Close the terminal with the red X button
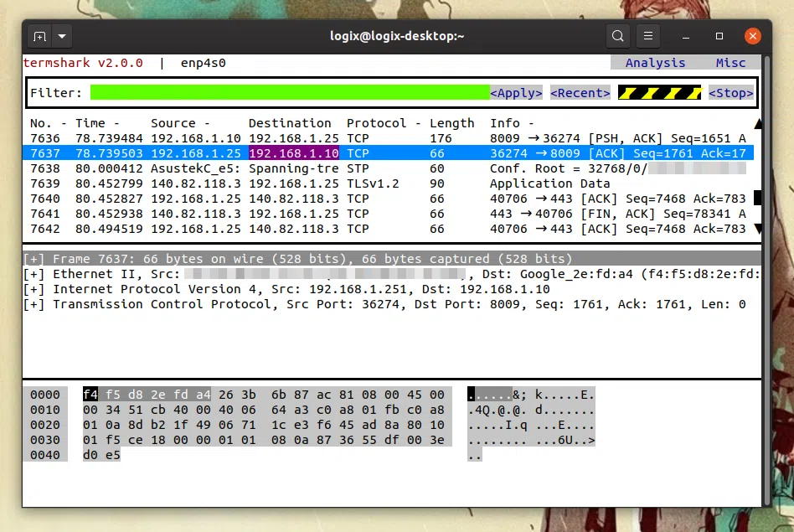The image size is (794, 532). coord(753,36)
